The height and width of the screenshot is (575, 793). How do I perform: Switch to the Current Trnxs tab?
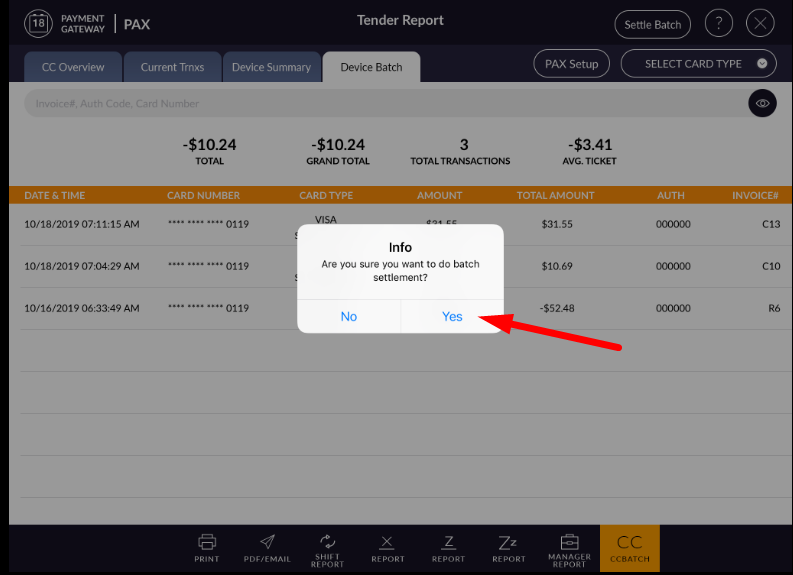tap(172, 67)
